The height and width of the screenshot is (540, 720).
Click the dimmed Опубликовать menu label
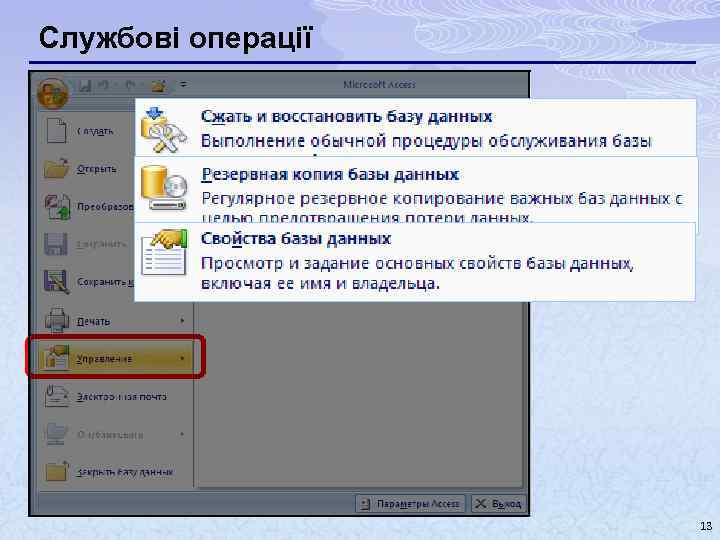(110, 434)
